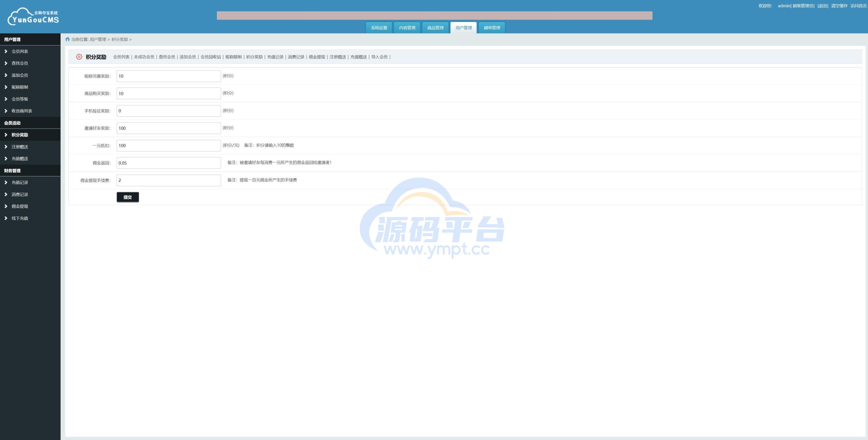Open 充值赠送 in the sidebar
Viewport: 868px width, 440px height.
20,158
